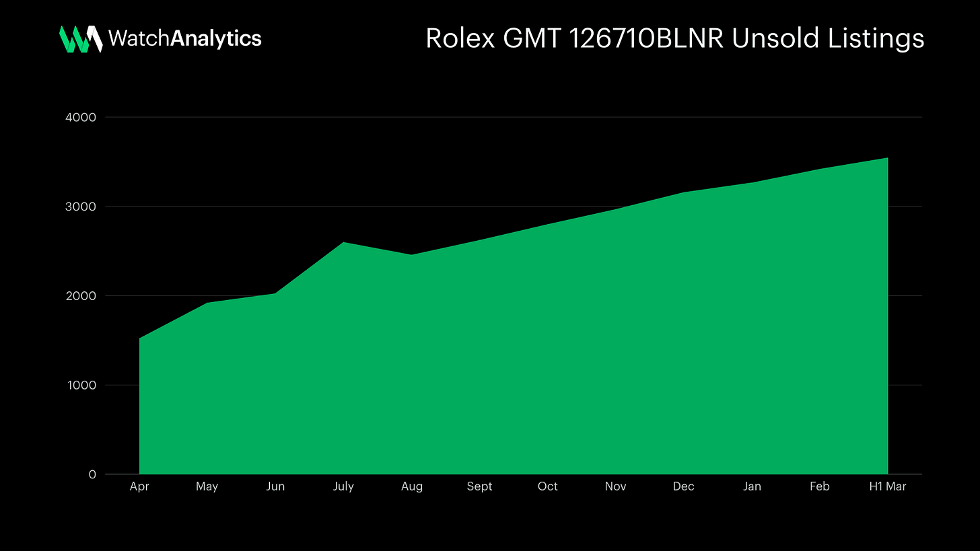Click the area chart's H1 Mar endpoint
The image size is (980, 551).
(886, 159)
